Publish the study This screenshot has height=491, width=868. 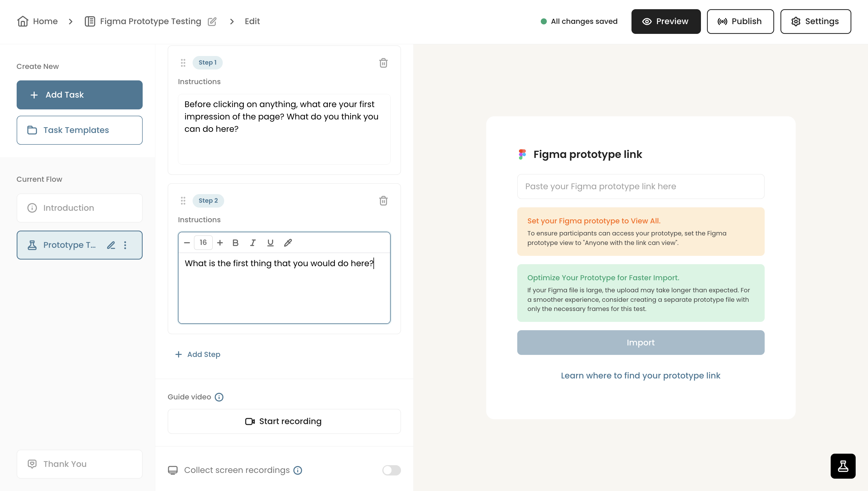[x=740, y=21]
